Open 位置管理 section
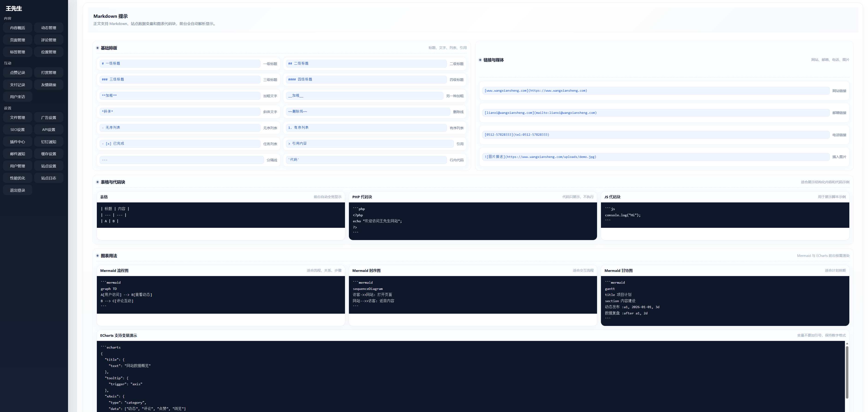The width and height of the screenshot is (868, 412). tap(48, 52)
